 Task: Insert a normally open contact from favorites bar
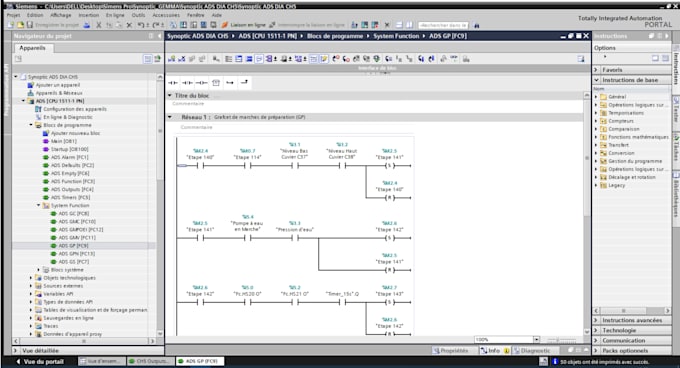[x=173, y=82]
